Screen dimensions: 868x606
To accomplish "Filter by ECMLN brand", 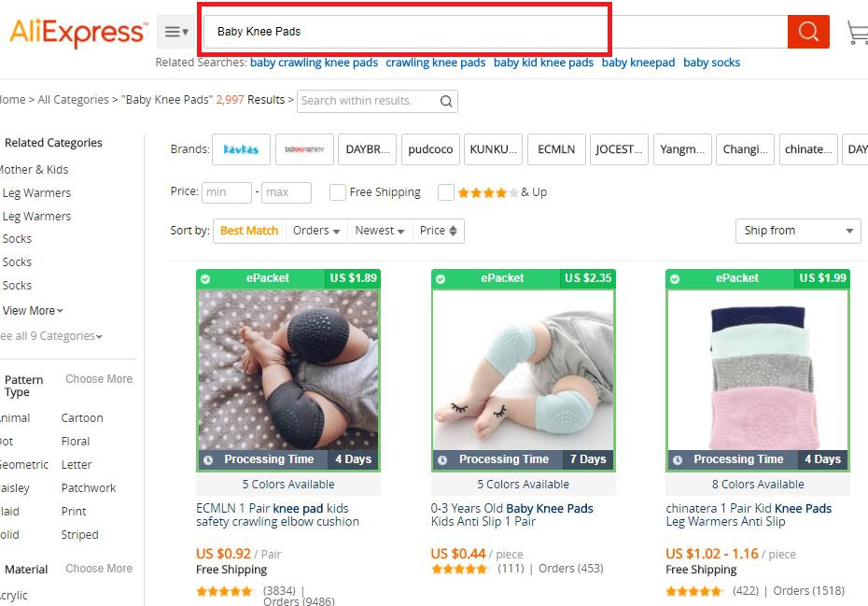I will click(556, 149).
